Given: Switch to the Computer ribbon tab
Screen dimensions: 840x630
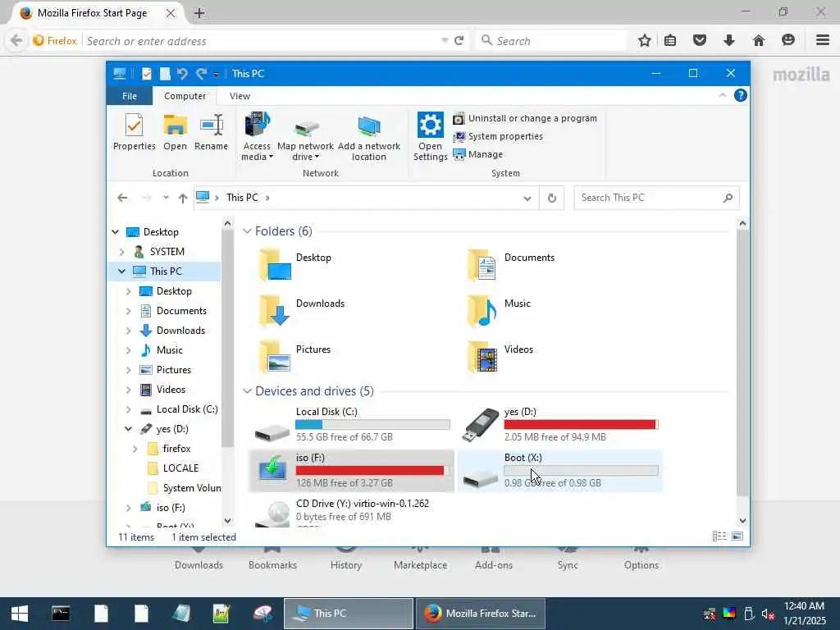Looking at the screenshot, I should (x=185, y=96).
